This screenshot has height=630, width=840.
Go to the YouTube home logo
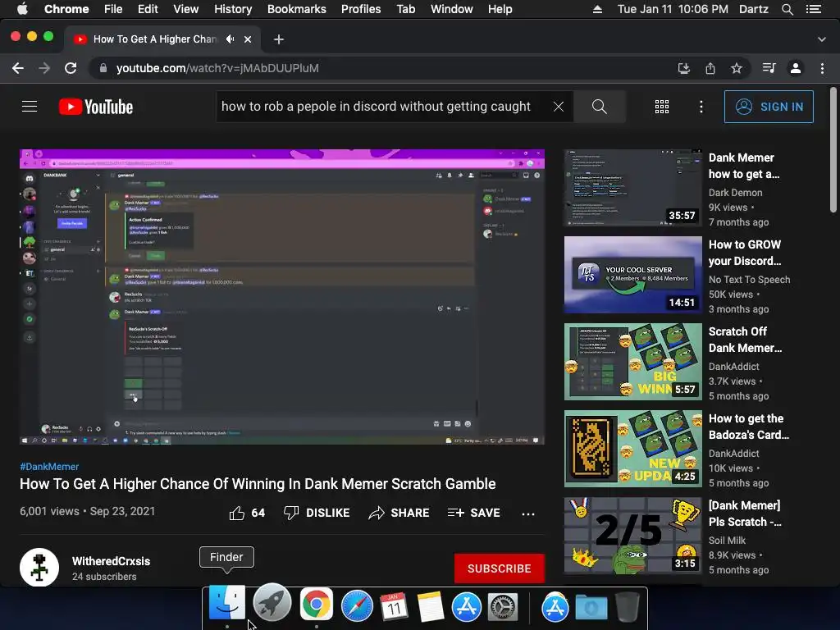click(96, 107)
